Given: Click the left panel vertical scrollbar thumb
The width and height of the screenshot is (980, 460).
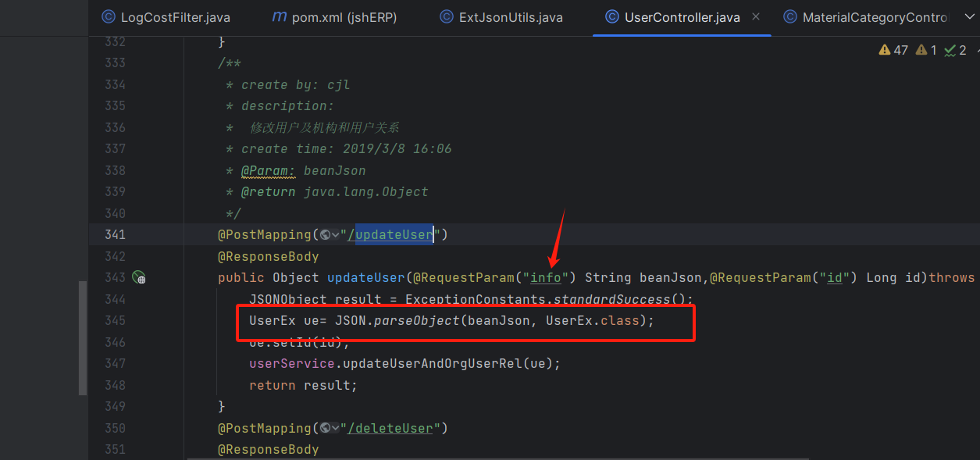Looking at the screenshot, I should pos(83,338).
